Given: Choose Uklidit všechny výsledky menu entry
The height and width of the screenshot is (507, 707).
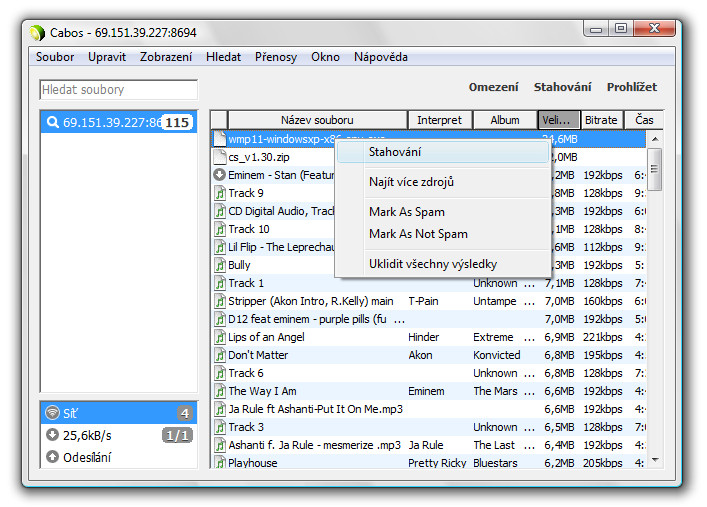Looking at the screenshot, I should click(x=443, y=264).
